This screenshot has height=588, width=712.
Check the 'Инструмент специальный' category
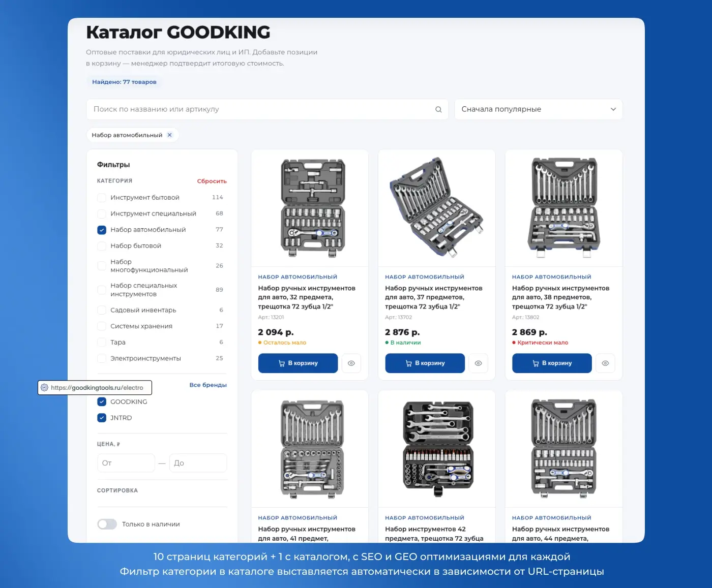102,214
